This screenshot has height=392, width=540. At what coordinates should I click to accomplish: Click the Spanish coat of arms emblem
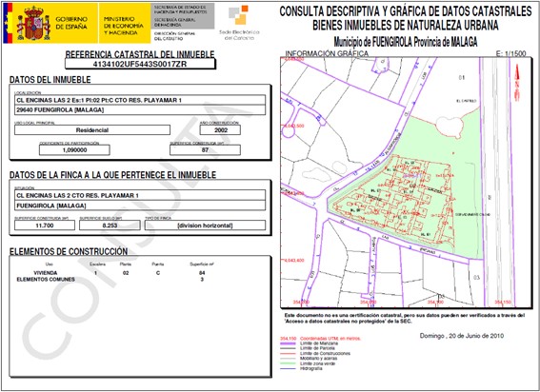click(x=33, y=24)
